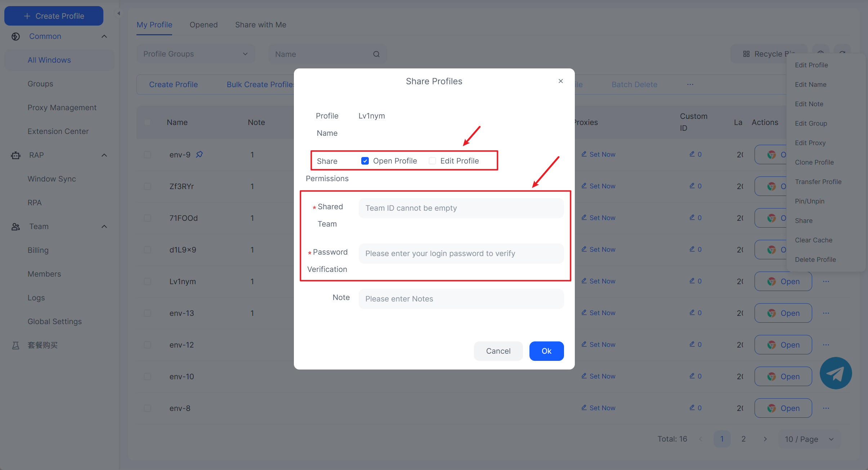The image size is (868, 470).
Task: Click the three-dots menu for env-13 row
Action: point(826,313)
